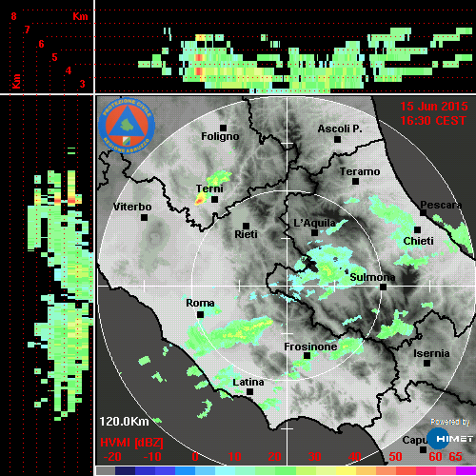The height and width of the screenshot is (476, 476).
Task: Click the Foligno label
Action: tap(220, 137)
